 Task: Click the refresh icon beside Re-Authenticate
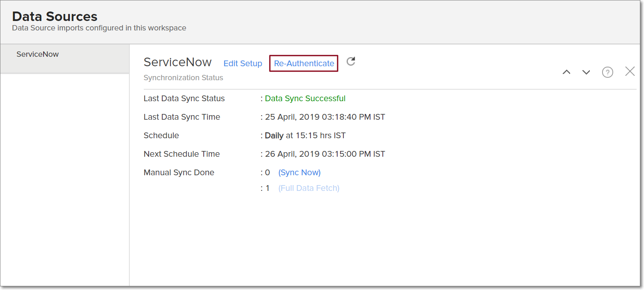pos(351,62)
